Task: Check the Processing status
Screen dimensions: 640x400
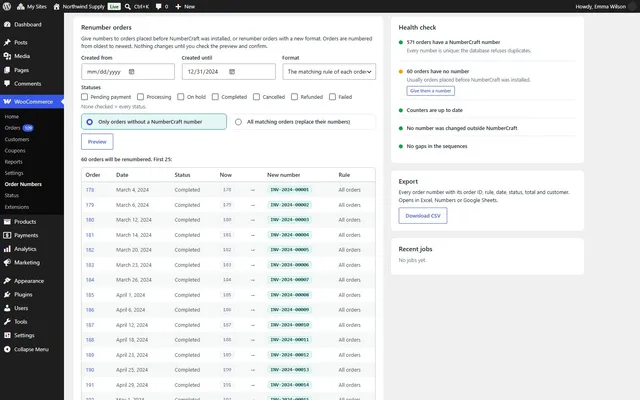Action: [x=140, y=97]
